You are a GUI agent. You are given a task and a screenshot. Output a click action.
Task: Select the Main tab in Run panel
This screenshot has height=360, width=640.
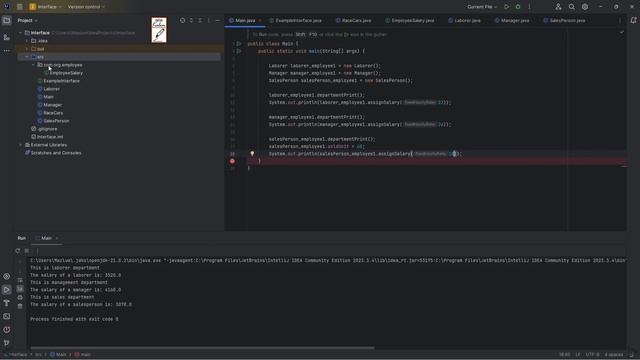tap(46, 238)
